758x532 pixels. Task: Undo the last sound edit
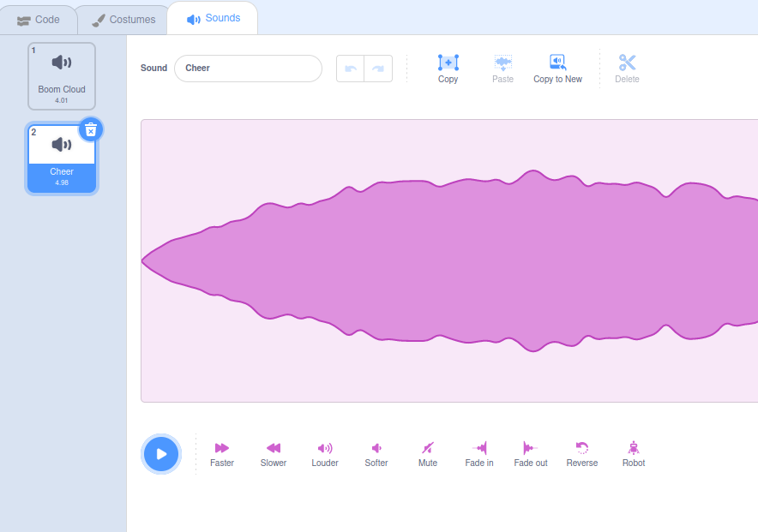[350, 69]
